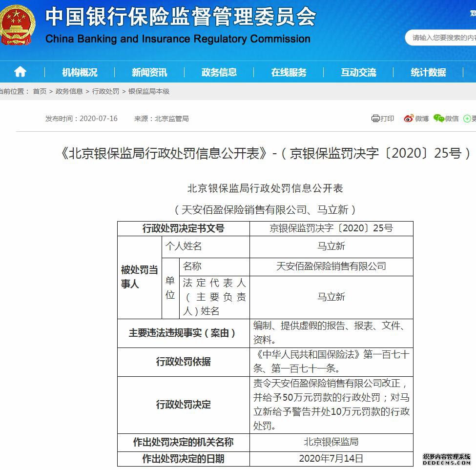The width and height of the screenshot is (476, 470).
Task: Open the 政务信息 menu
Action: pos(219,72)
